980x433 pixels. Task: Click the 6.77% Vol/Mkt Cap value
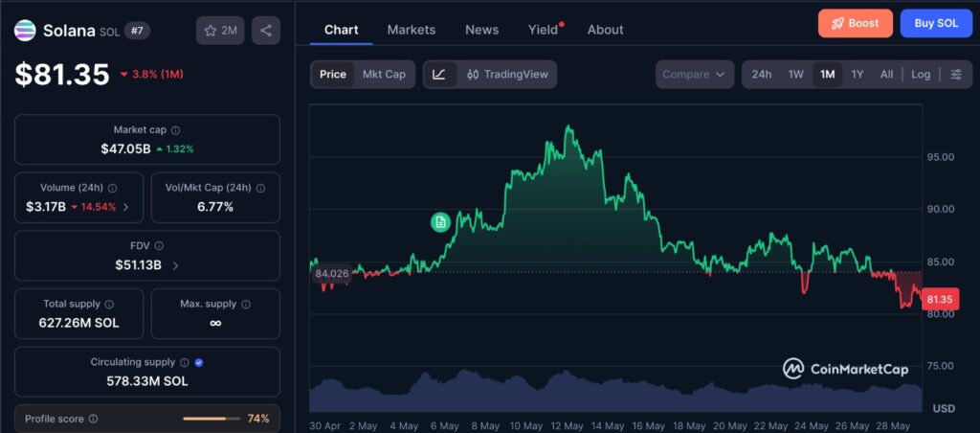click(215, 207)
